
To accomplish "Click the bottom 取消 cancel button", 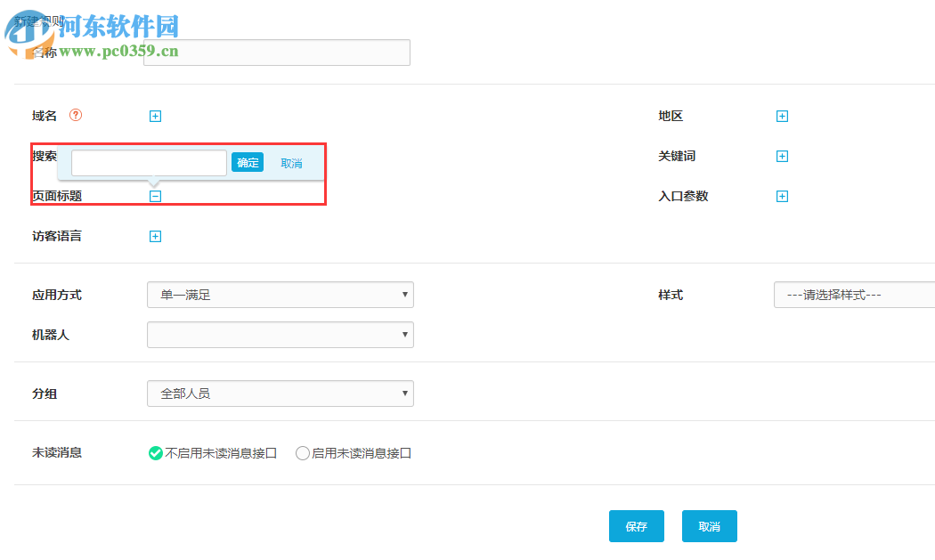I will tap(709, 526).
